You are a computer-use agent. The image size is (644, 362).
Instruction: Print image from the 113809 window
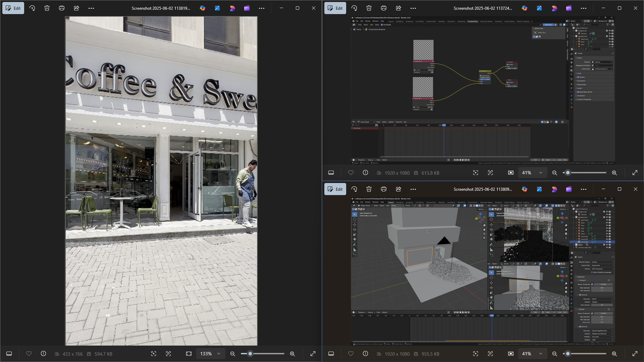[x=384, y=189]
